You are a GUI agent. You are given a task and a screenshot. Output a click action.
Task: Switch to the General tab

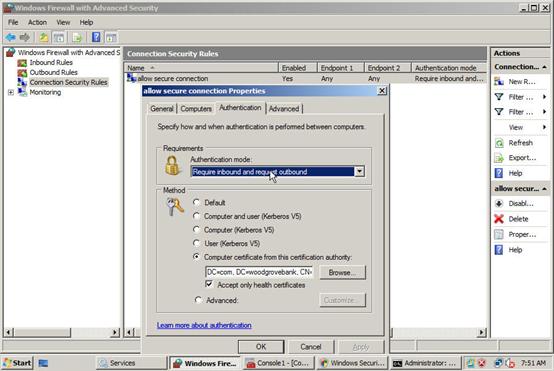point(162,109)
